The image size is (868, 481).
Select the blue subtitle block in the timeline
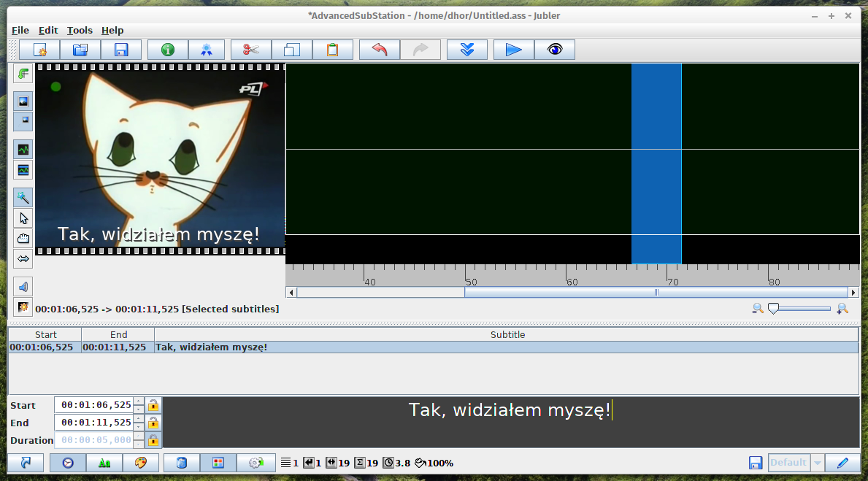click(656, 163)
